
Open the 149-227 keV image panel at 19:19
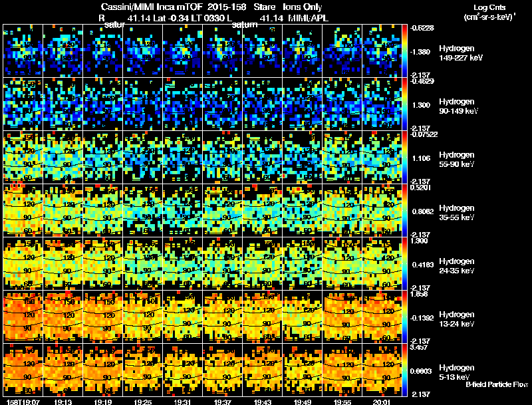pyautogui.click(x=103, y=51)
